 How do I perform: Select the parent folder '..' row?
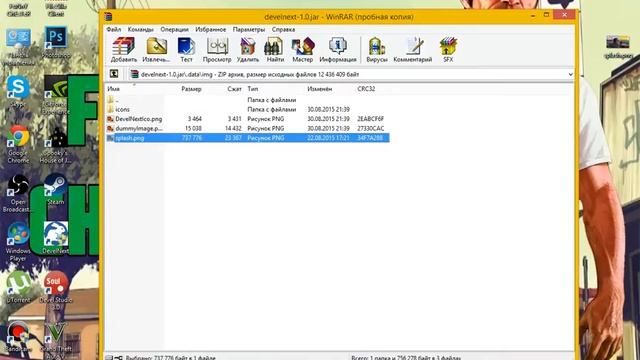pyautogui.click(x=247, y=100)
